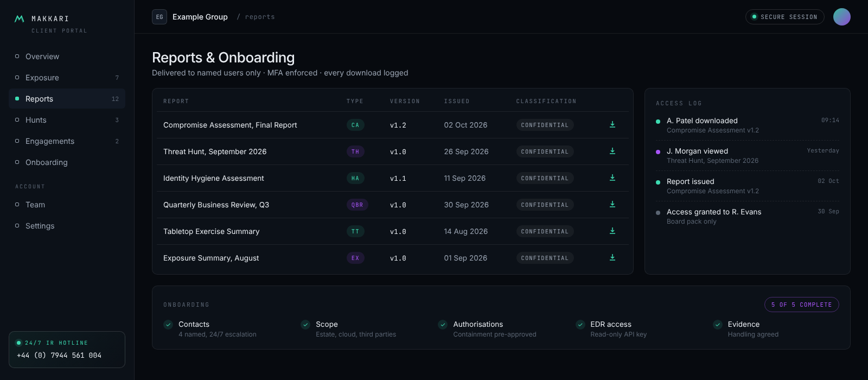Screen dimensions: 868x380
Task: Click the TH type badge
Action: (355, 151)
